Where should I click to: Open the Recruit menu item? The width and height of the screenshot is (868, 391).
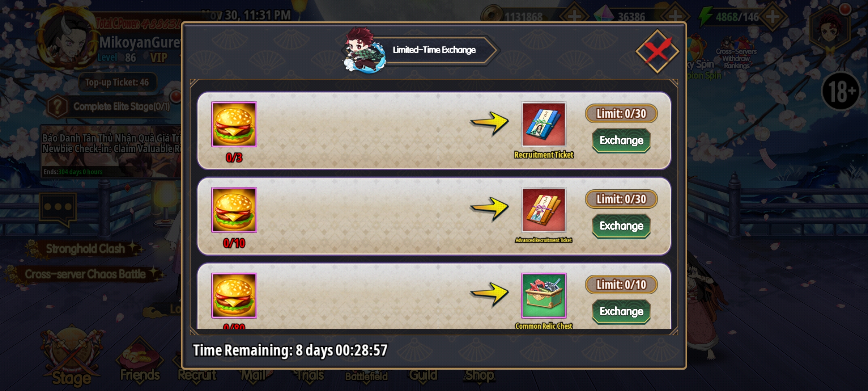pos(197,375)
